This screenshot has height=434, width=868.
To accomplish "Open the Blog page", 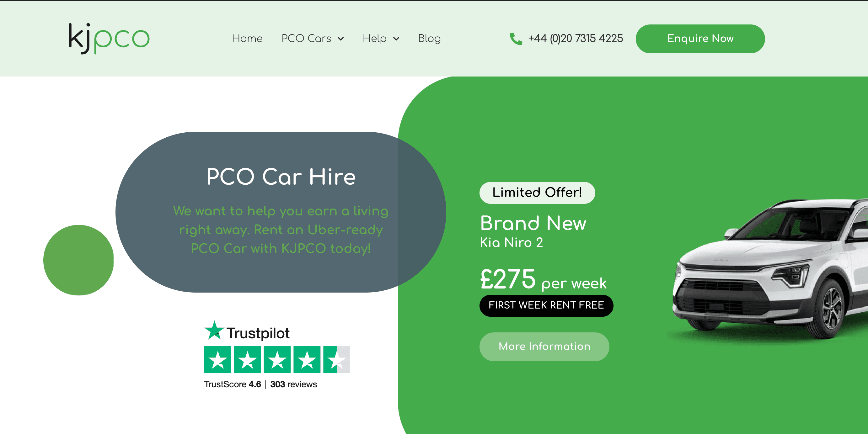I will point(429,38).
